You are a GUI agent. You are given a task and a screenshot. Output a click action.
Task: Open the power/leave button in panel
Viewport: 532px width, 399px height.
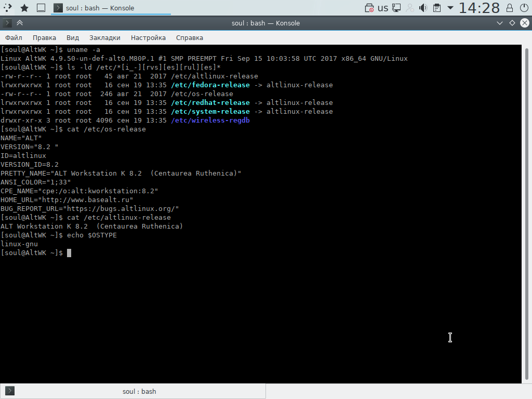[x=524, y=8]
